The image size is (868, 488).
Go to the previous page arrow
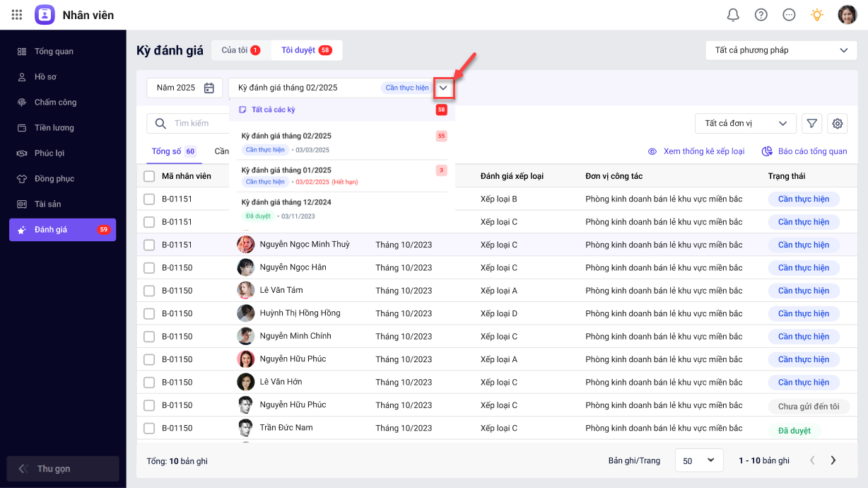pos(812,460)
